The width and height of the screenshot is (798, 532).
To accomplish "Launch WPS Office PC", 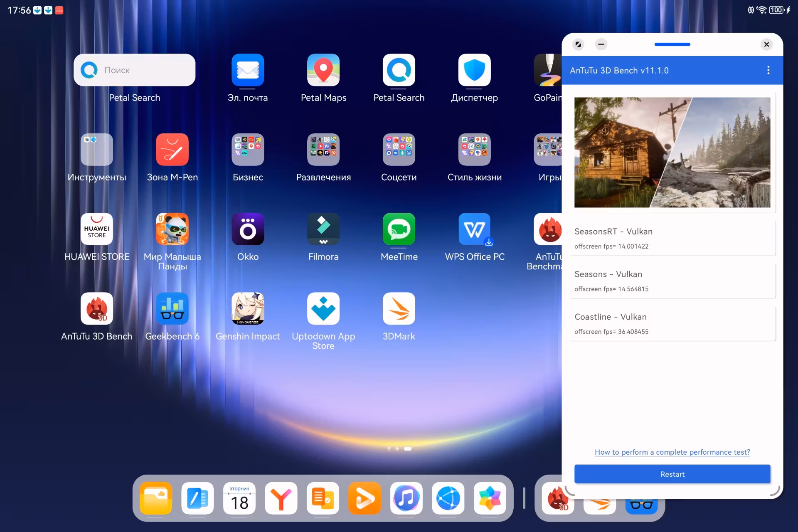I will (475, 229).
